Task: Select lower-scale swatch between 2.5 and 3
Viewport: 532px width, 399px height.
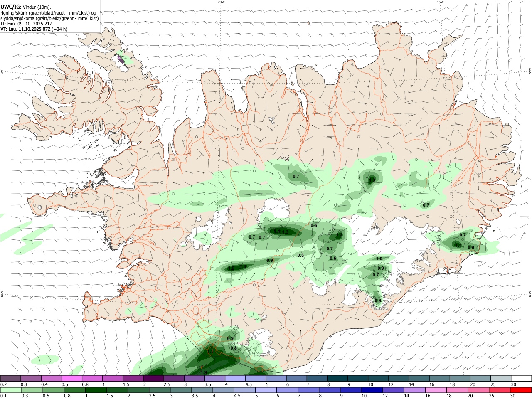Action: 160,390
